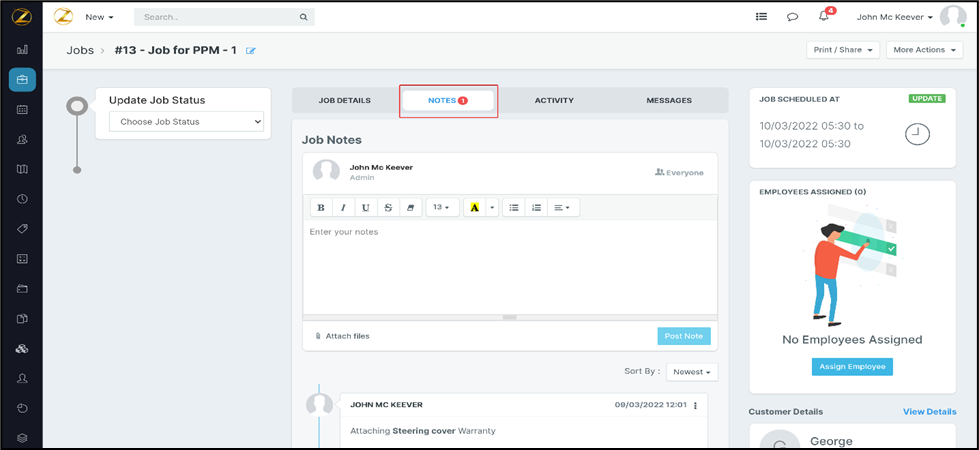The image size is (979, 450).
Task: Click the yellow text highlight color button
Action: click(x=475, y=208)
